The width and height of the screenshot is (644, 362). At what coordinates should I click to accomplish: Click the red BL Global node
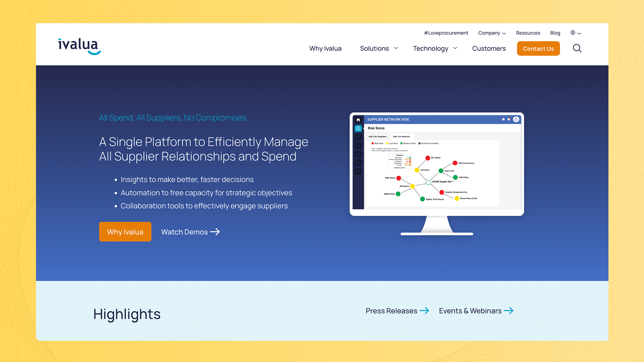[428, 158]
